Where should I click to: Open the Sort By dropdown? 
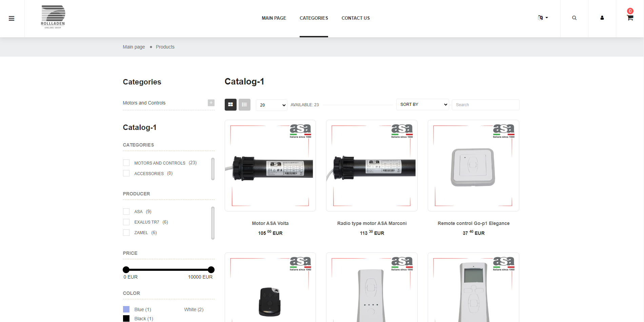click(422, 105)
